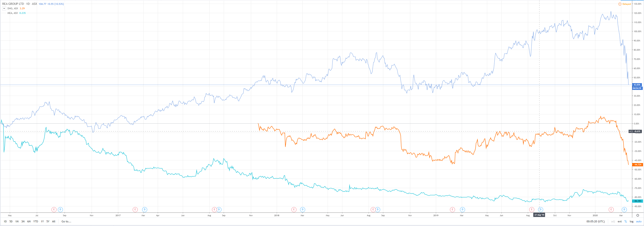This screenshot has width=644, height=226.
Task: Select the YTD time range
Action: point(36,222)
